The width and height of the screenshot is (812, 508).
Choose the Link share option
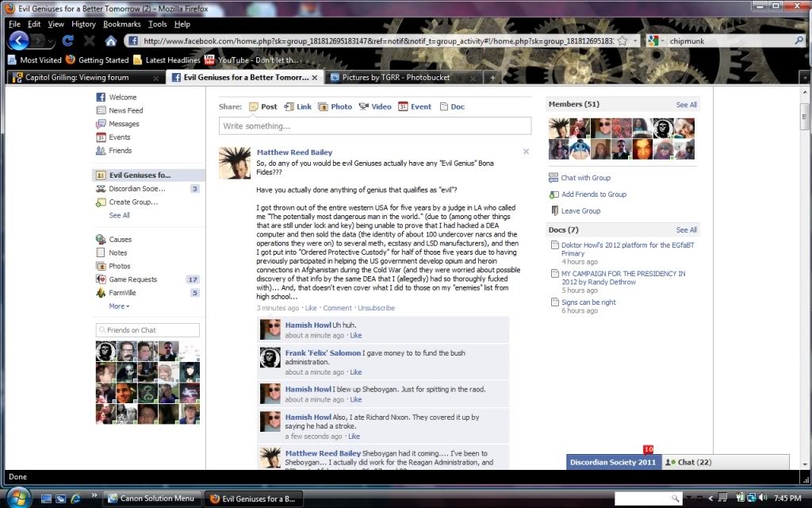[298, 107]
